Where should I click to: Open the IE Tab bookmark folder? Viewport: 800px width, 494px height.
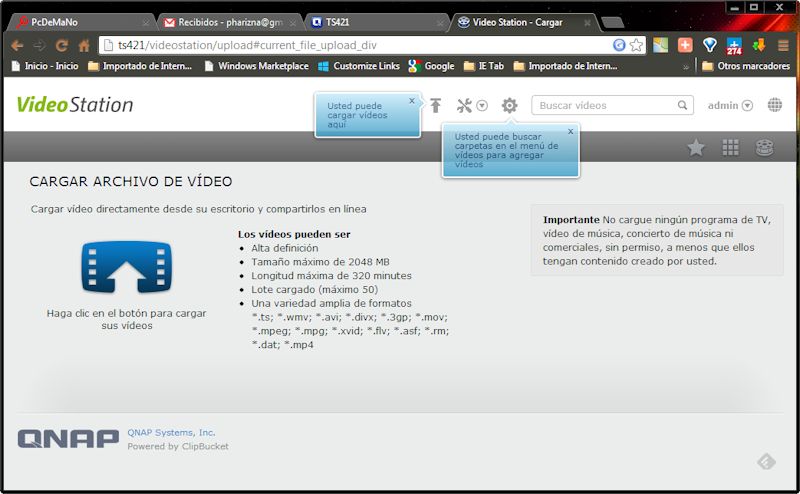484,66
